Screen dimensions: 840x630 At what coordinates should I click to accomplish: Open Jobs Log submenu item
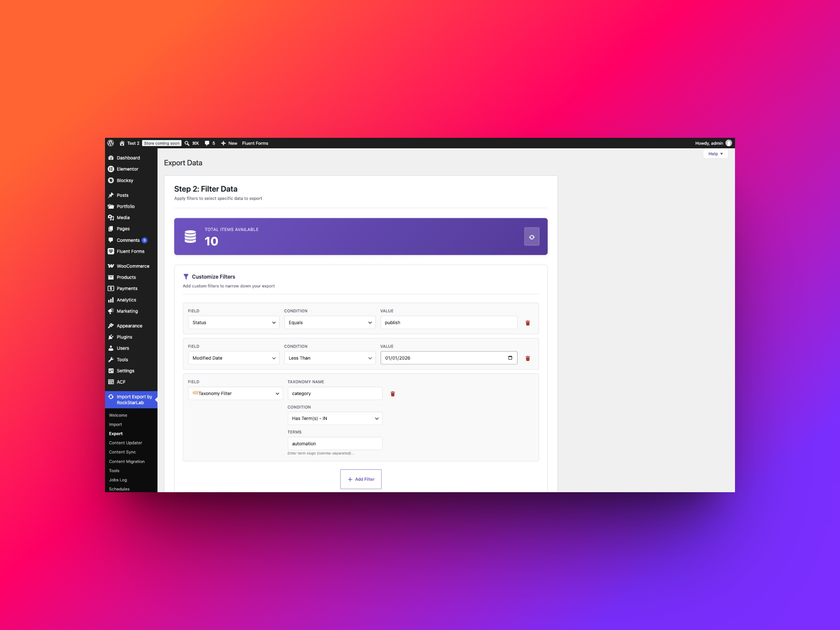coord(118,480)
